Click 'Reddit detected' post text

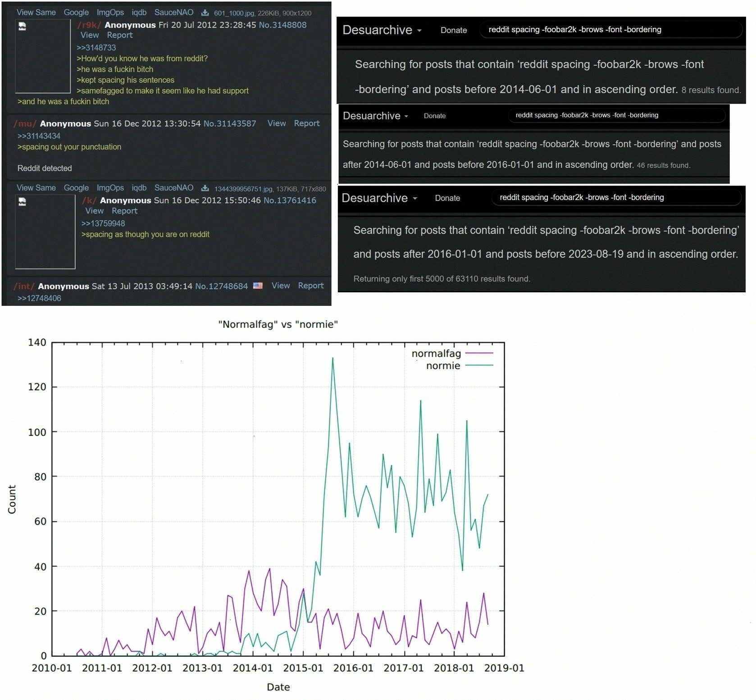click(x=45, y=168)
